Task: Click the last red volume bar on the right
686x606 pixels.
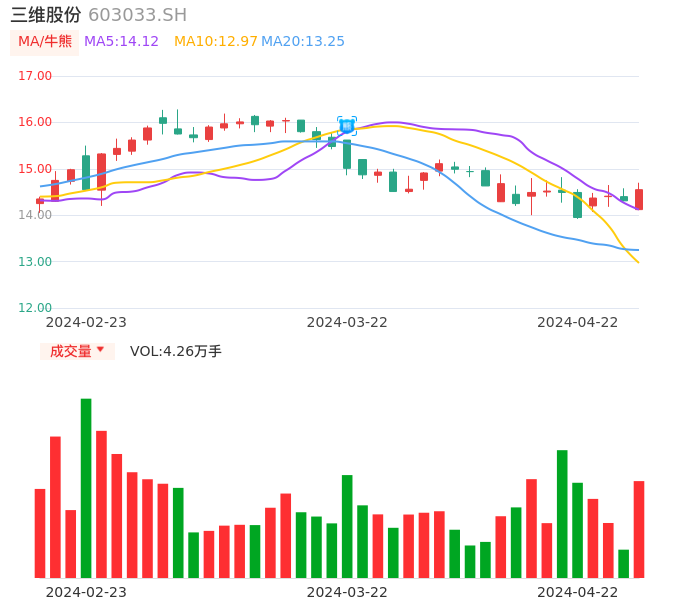Action: (639, 529)
